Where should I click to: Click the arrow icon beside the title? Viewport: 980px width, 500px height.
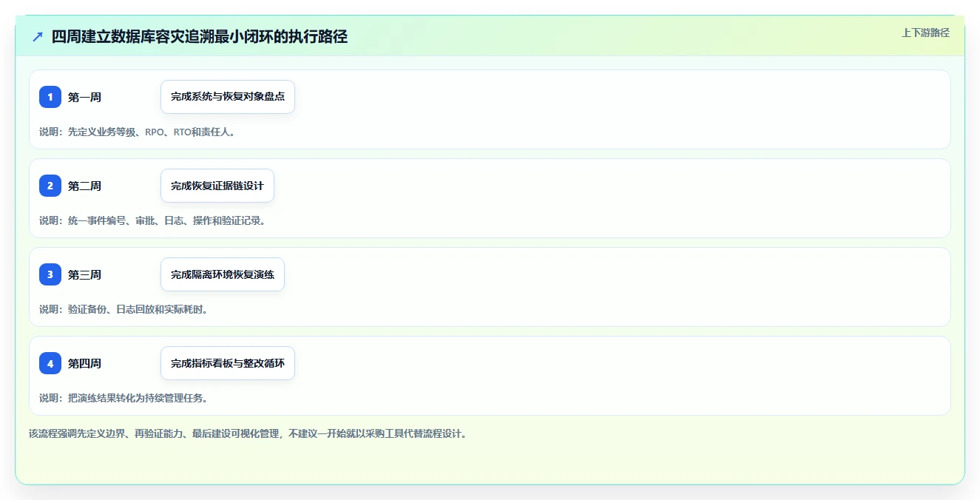38,36
